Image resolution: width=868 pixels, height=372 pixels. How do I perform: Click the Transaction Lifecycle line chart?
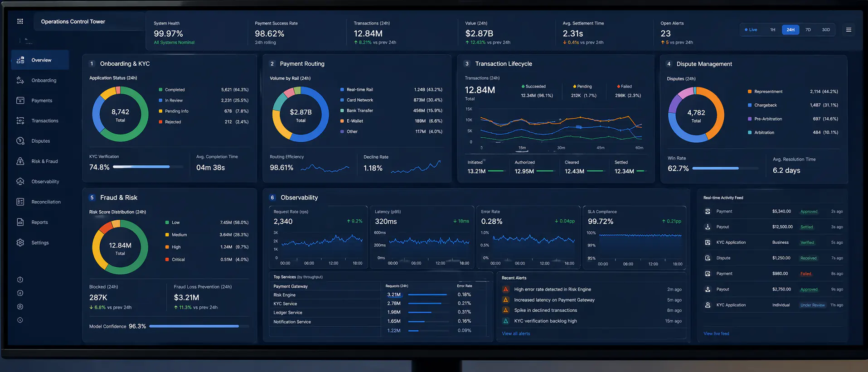[561, 128]
